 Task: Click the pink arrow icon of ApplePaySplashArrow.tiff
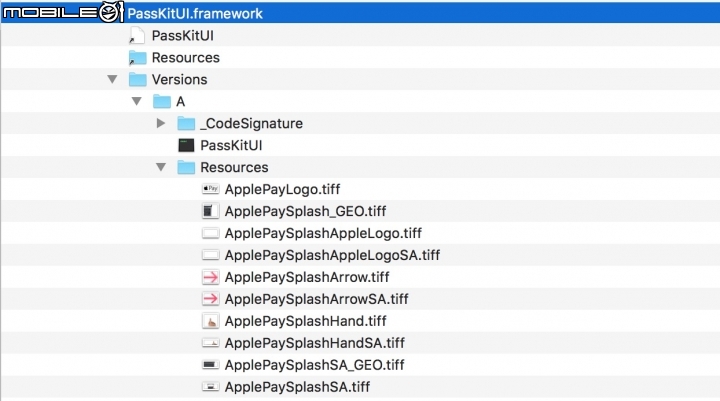click(x=210, y=277)
